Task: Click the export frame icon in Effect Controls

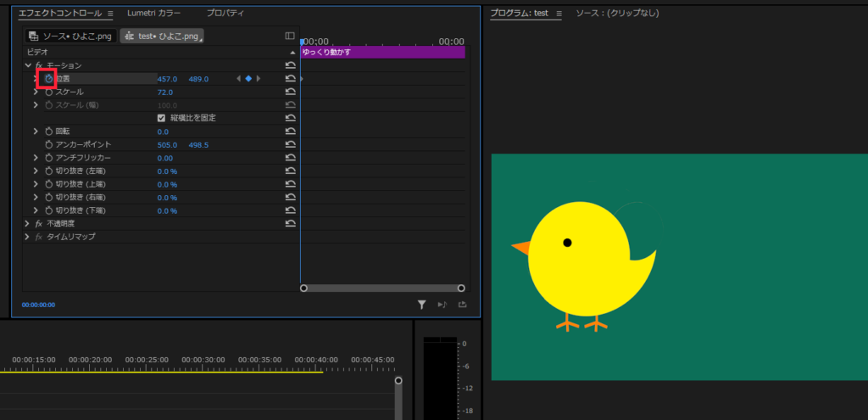Action: (463, 305)
